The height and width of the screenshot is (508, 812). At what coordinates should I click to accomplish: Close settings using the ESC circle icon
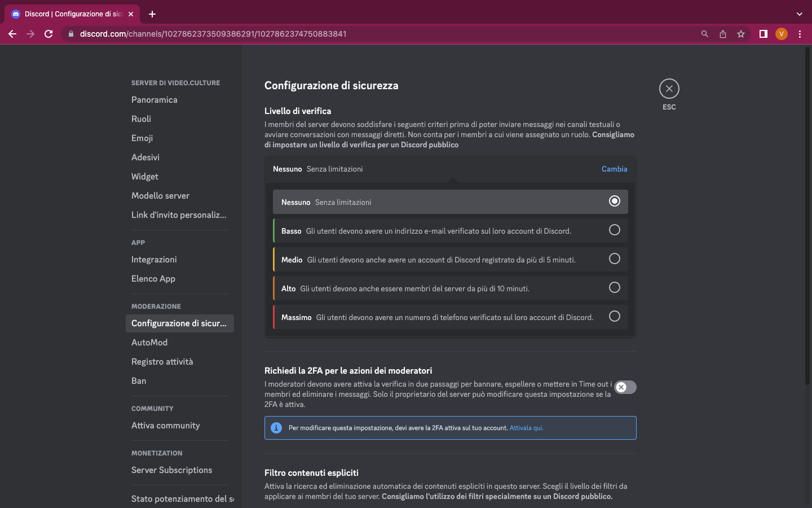tap(669, 89)
